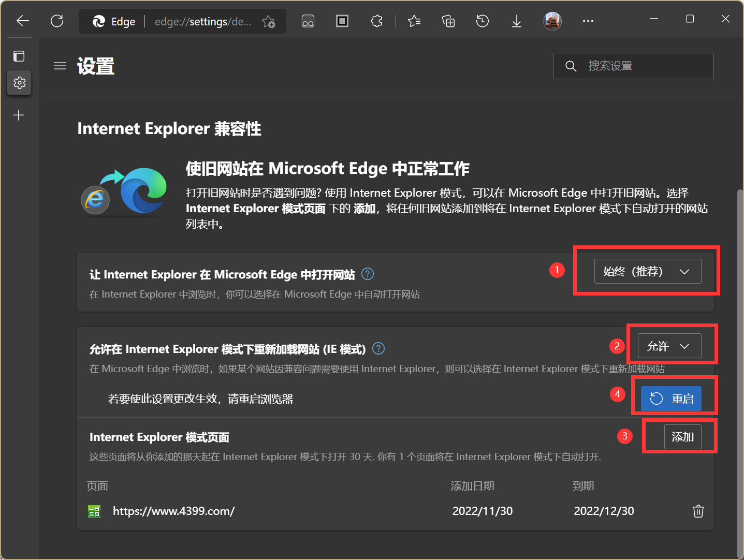Click the 页面 column header
The width and height of the screenshot is (744, 560).
tap(97, 486)
